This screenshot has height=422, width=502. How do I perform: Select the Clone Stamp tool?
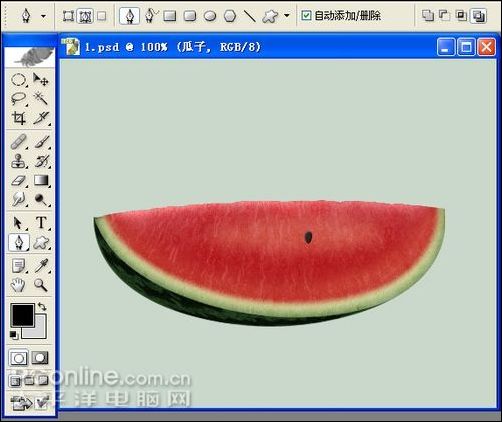click(18, 161)
